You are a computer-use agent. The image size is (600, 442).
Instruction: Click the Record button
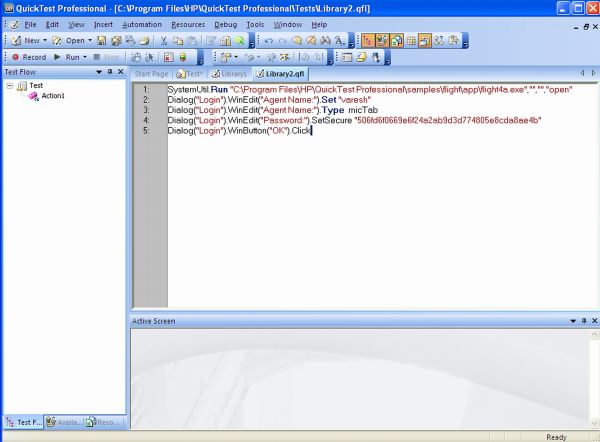click(29, 57)
